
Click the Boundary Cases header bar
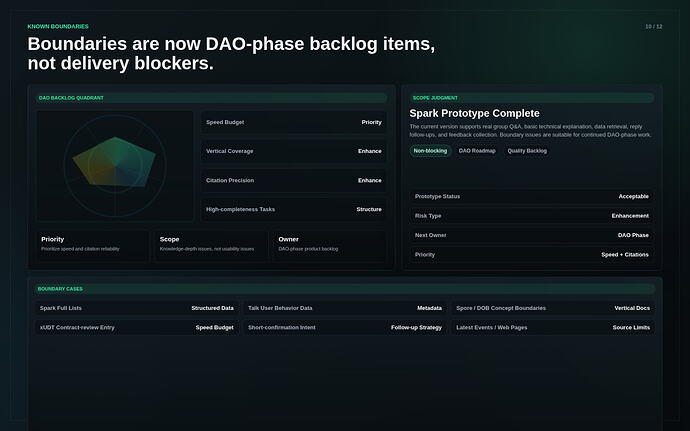click(x=345, y=289)
